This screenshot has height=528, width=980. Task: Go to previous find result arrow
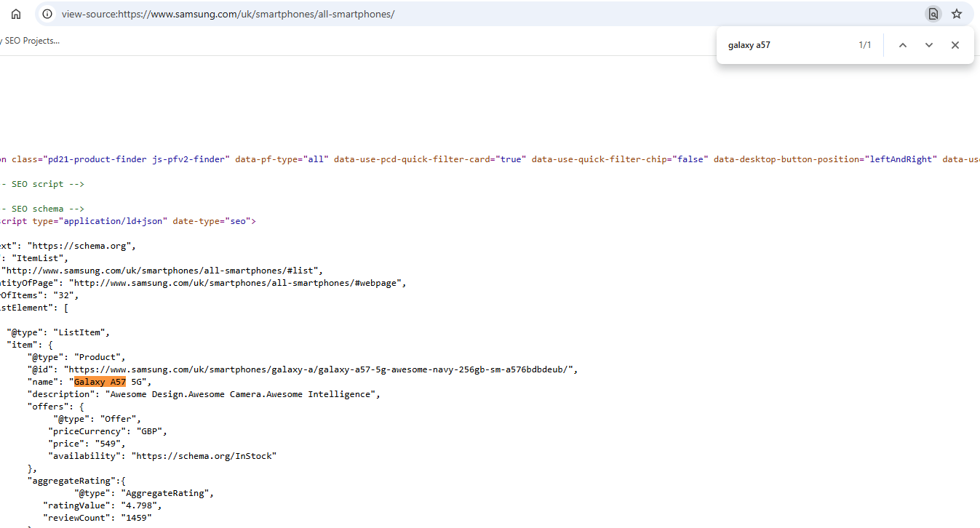903,45
